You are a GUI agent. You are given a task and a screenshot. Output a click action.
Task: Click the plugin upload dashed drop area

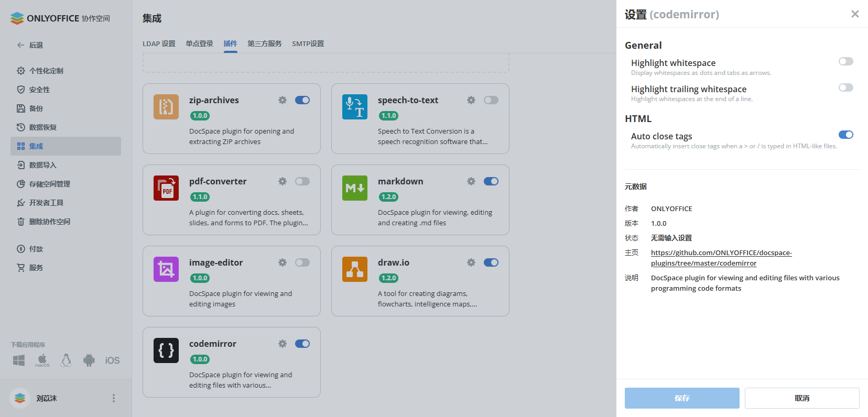tap(326, 63)
